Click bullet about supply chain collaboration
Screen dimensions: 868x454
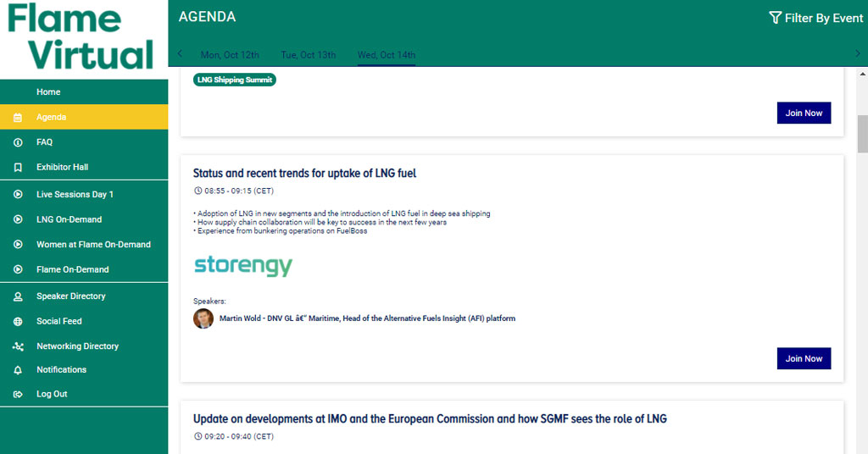[x=320, y=222]
